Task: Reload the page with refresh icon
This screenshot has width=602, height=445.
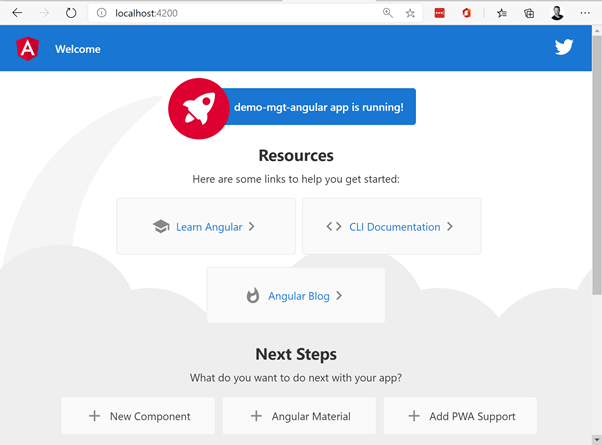Action: [71, 13]
